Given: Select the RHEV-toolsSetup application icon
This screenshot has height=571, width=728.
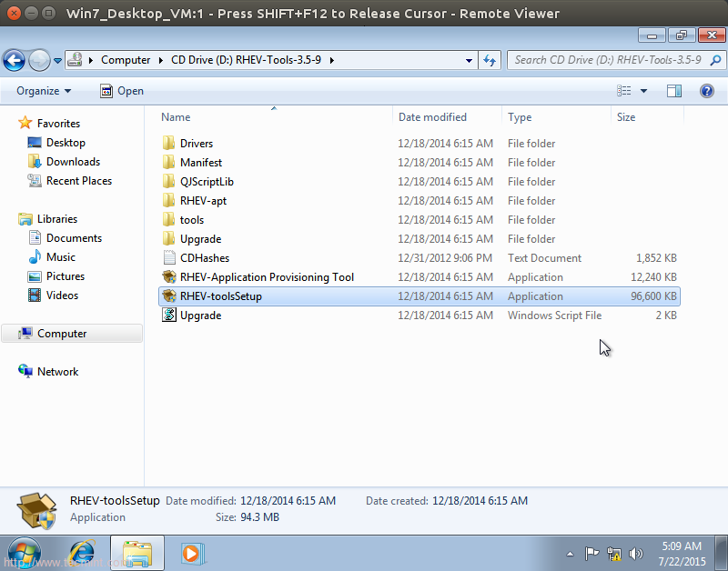Looking at the screenshot, I should tap(168, 296).
